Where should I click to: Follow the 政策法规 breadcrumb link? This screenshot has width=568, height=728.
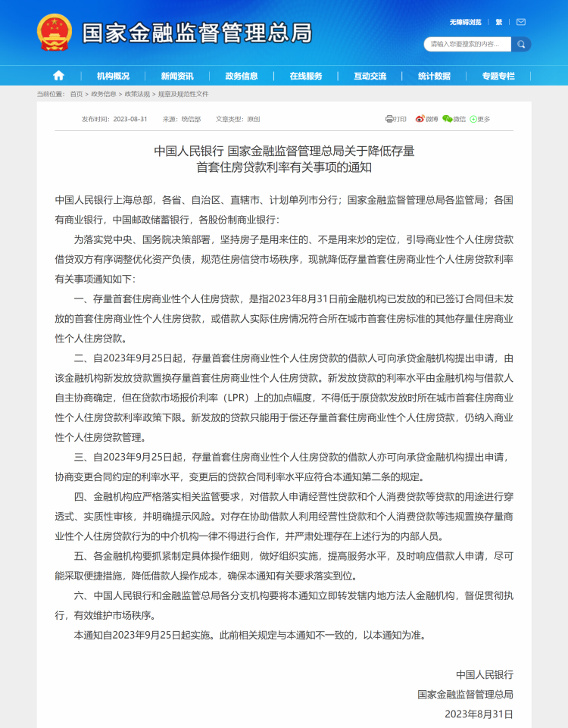point(137,94)
